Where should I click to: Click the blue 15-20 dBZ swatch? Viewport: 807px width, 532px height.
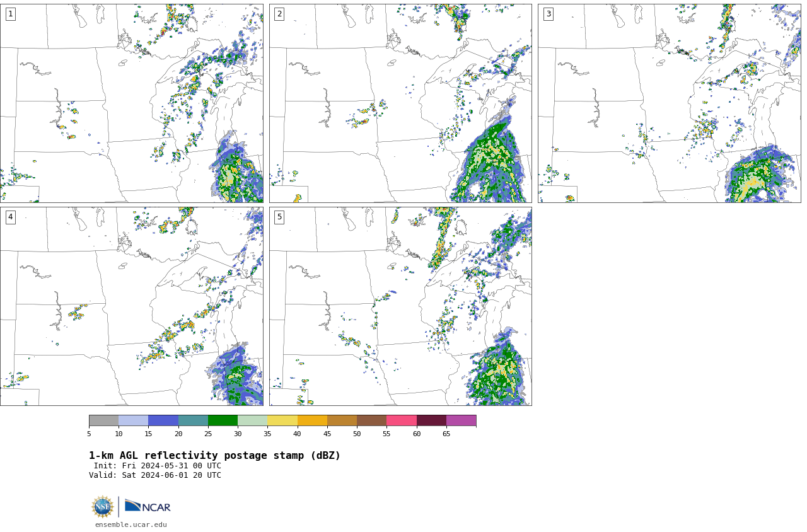[163, 420]
